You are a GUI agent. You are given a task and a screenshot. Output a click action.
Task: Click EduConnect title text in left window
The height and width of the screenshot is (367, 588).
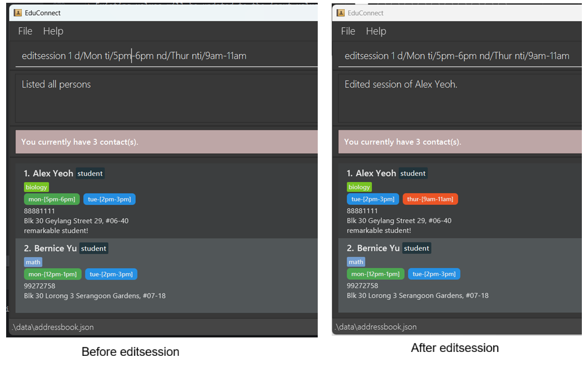click(x=43, y=13)
